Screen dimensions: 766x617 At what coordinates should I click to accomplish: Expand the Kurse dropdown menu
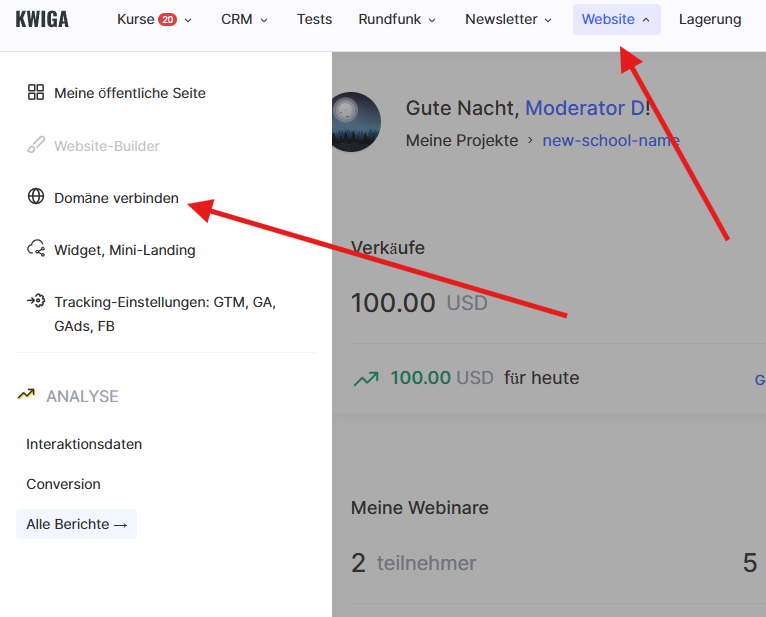pyautogui.click(x=154, y=19)
